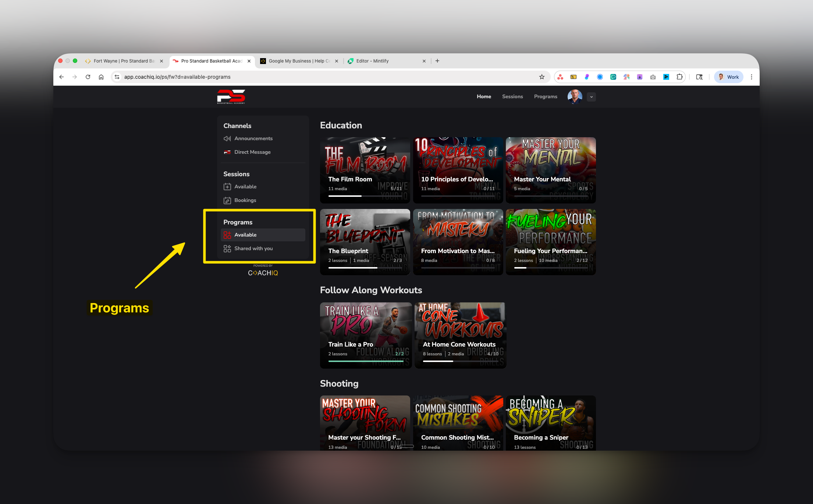Viewport: 813px width, 504px height.
Task: Open Programs in top navigation
Action: coord(545,97)
